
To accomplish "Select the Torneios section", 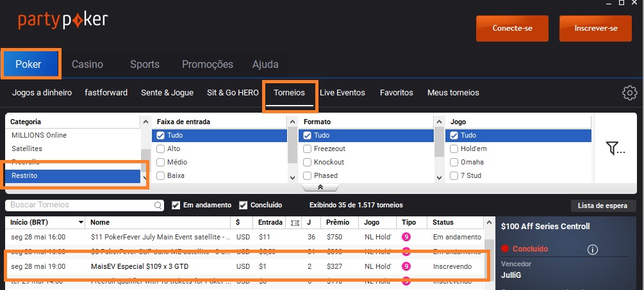I will click(x=290, y=93).
